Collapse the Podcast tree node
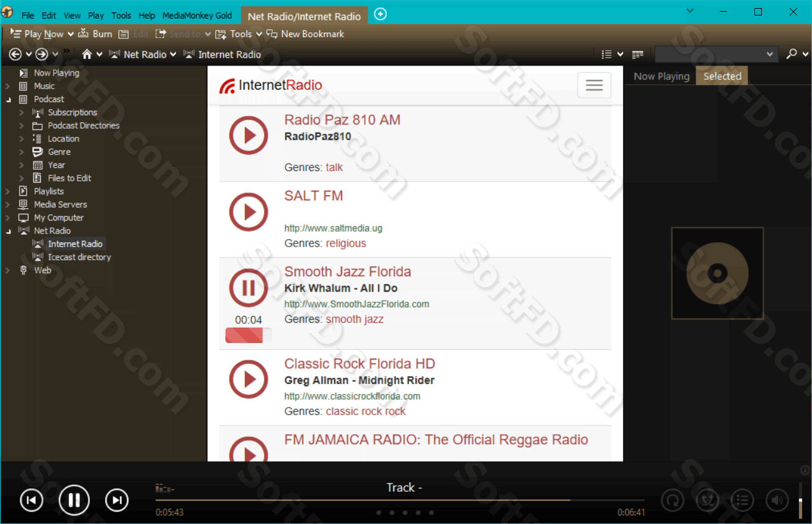Screen dimensions: 812x524 click(x=7, y=99)
